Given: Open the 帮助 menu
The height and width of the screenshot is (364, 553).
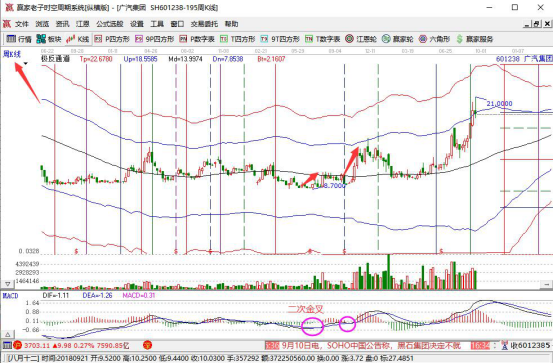Looking at the screenshot, I should [x=231, y=24].
